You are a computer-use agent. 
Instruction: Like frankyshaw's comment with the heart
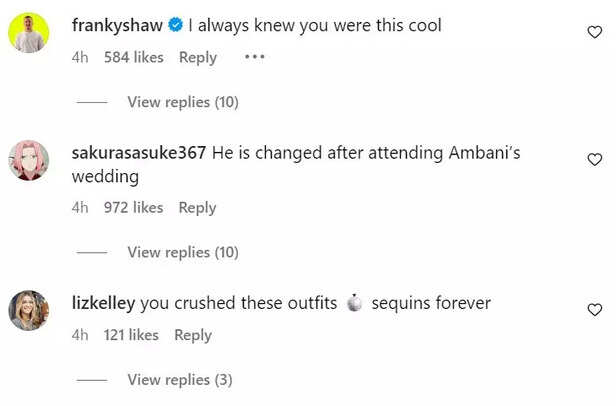pos(594,33)
